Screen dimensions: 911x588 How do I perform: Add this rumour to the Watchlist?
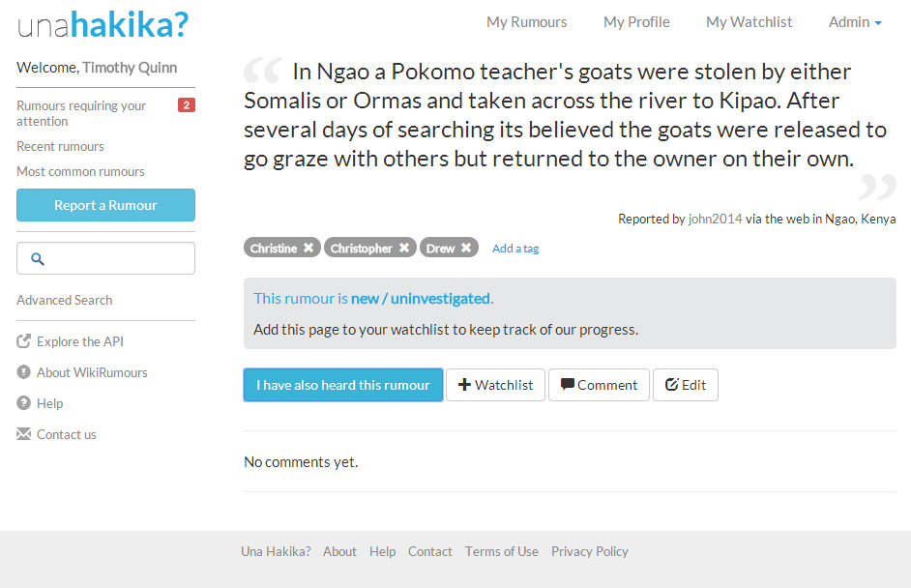[495, 385]
